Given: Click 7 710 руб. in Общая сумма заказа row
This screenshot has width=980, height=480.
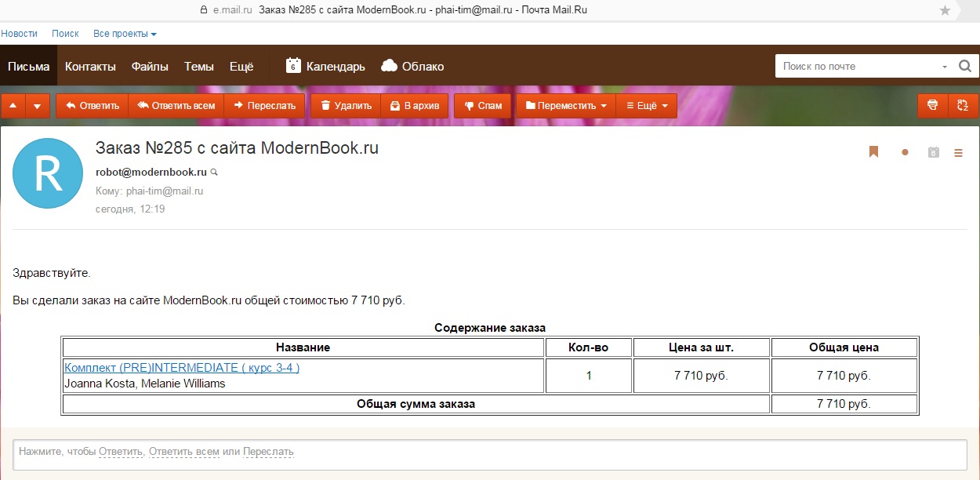Looking at the screenshot, I should click(x=844, y=404).
